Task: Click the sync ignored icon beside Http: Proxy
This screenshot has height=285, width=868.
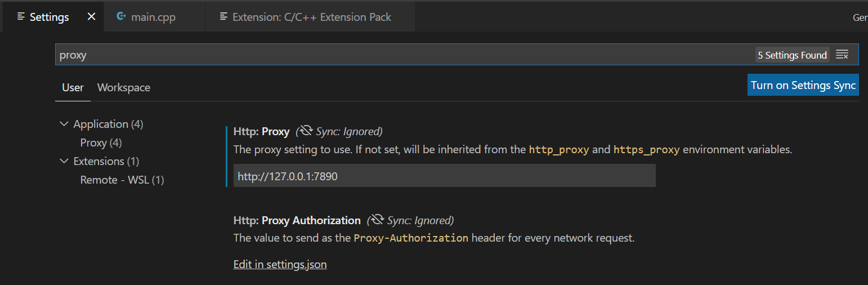Action: tap(306, 131)
